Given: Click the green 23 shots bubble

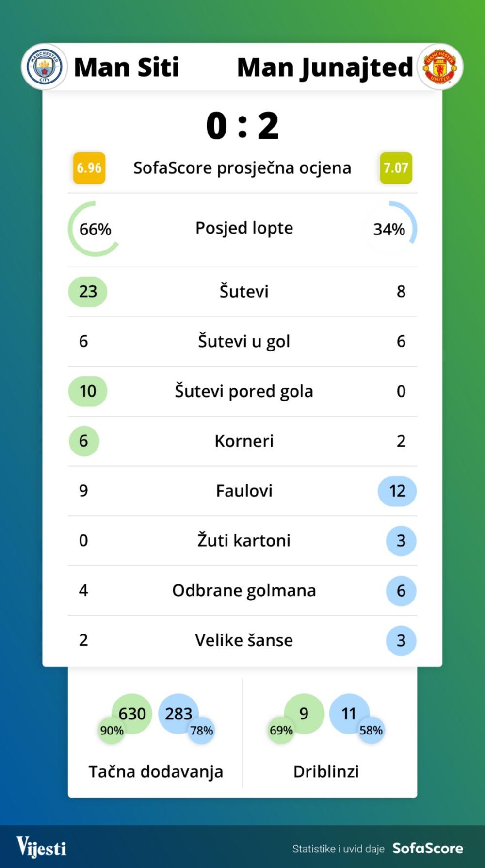Looking at the screenshot, I should (88, 291).
